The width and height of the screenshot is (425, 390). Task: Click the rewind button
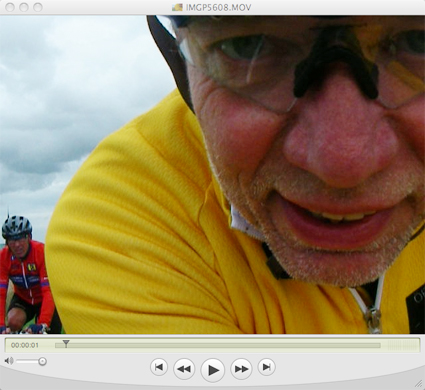click(x=184, y=368)
